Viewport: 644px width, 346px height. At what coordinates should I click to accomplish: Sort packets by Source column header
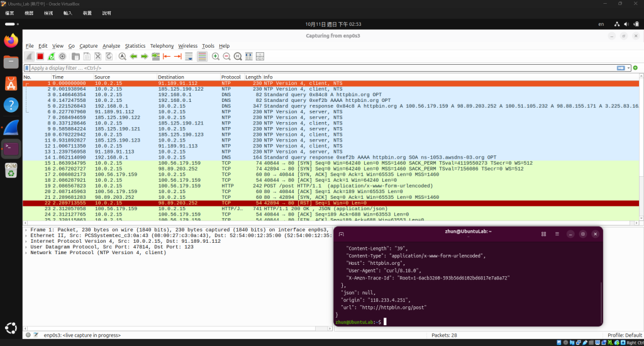[125, 77]
